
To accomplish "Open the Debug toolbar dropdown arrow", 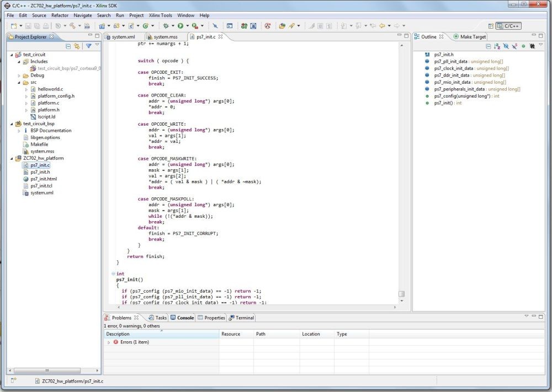I will pyautogui.click(x=173, y=26).
